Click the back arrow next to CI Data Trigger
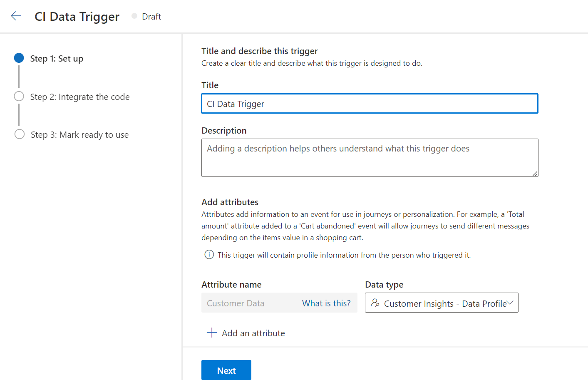This screenshot has height=380, width=588. tap(15, 16)
